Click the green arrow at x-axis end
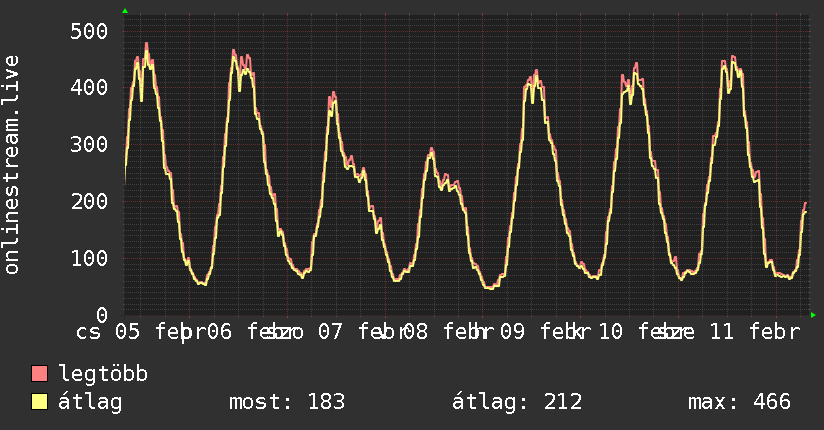Image resolution: width=824 pixels, height=430 pixels. [x=813, y=315]
